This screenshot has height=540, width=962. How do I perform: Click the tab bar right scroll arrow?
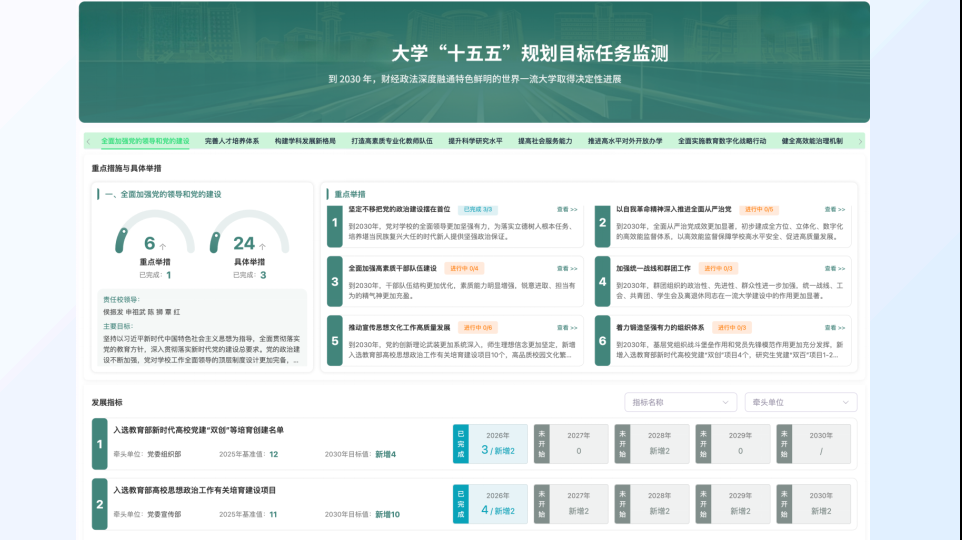860,141
